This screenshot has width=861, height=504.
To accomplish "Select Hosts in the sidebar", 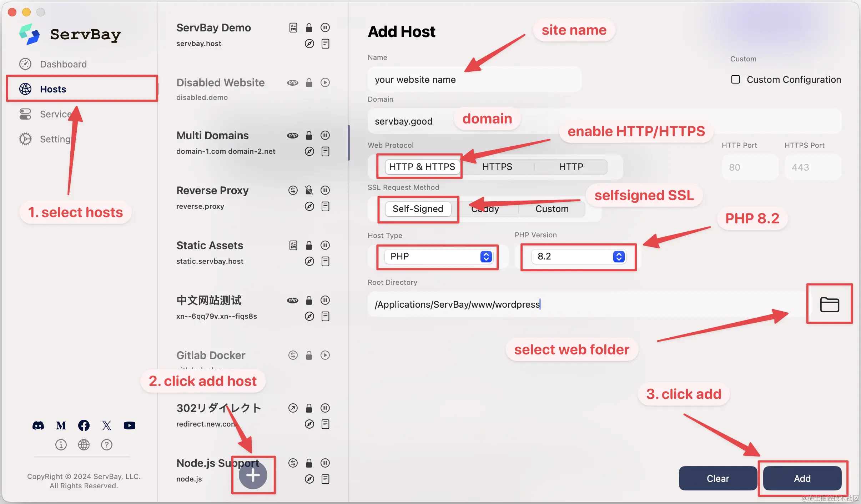I will coord(82,89).
